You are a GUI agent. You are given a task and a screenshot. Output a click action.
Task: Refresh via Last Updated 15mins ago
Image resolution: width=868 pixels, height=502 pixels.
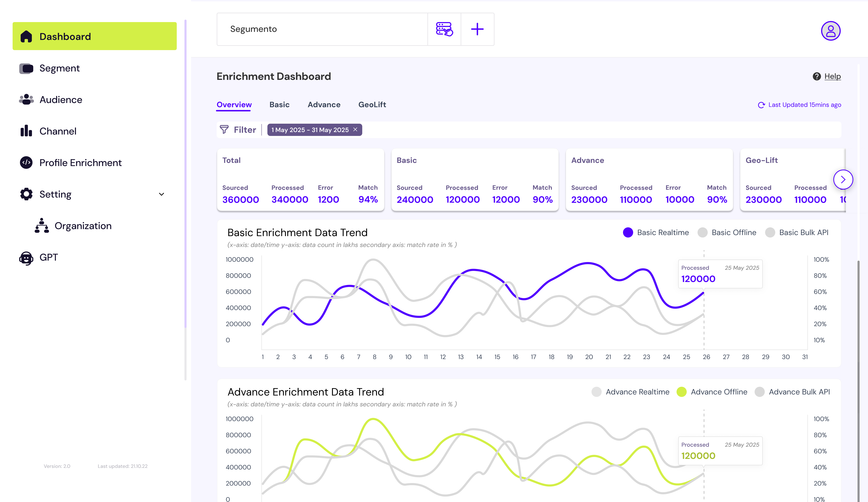[x=761, y=105]
